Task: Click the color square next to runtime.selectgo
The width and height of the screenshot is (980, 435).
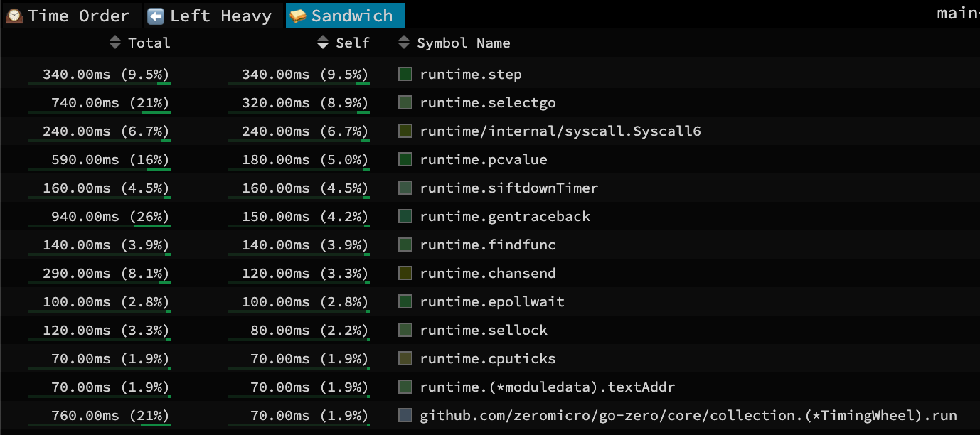Action: (405, 102)
